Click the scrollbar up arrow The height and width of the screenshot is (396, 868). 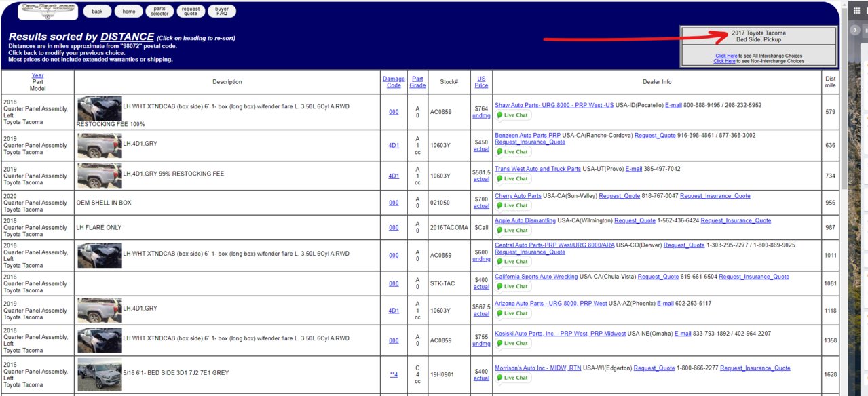(844, 5)
